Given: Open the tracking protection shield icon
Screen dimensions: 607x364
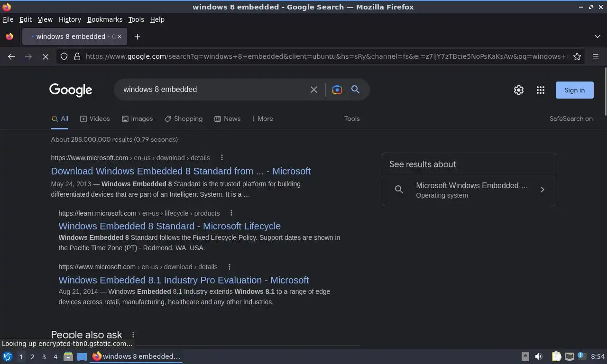Looking at the screenshot, I should [x=64, y=56].
